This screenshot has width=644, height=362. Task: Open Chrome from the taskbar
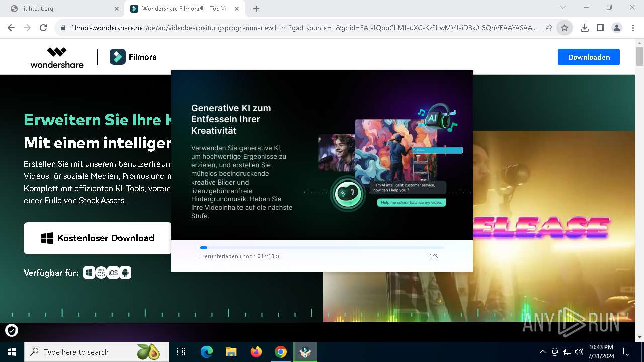click(281, 352)
